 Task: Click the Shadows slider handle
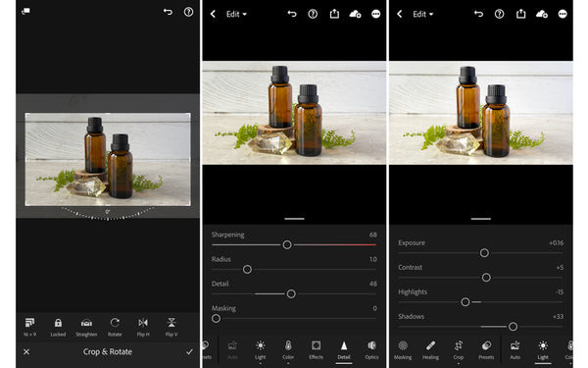click(513, 327)
